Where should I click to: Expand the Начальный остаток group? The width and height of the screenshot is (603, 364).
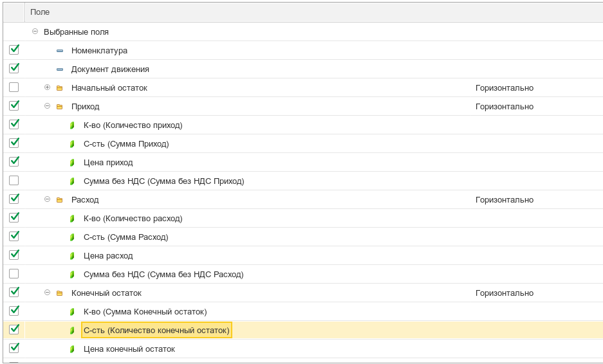click(48, 87)
